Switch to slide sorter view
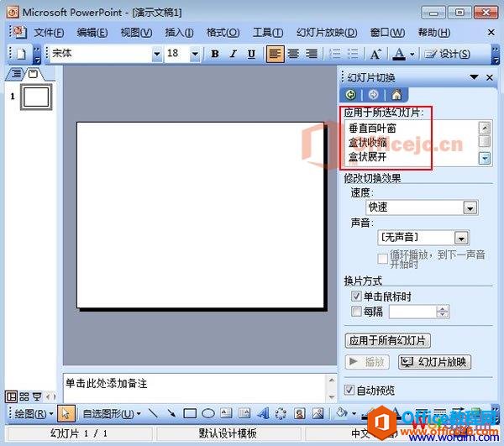The height and width of the screenshot is (446, 504). [24, 396]
